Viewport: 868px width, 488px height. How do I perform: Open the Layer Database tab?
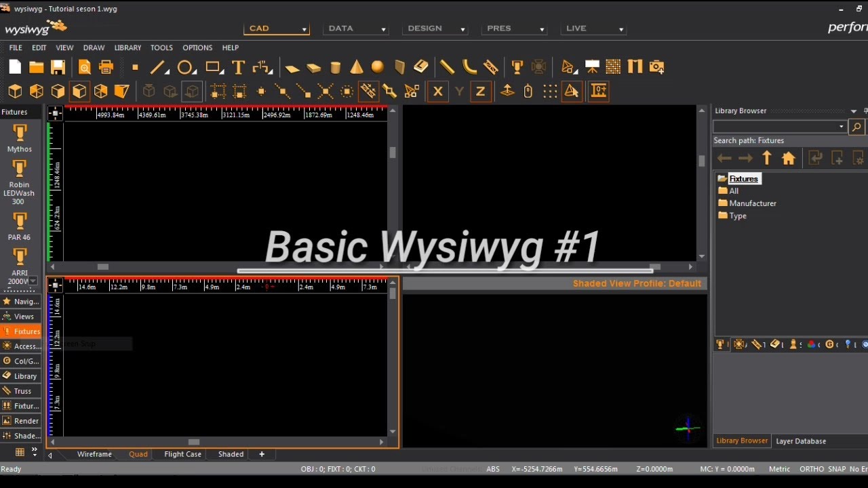[x=801, y=441]
